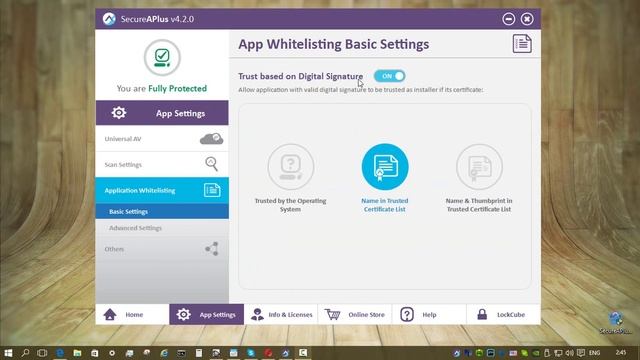
Task: Expand the Others section
Action: 162,249
